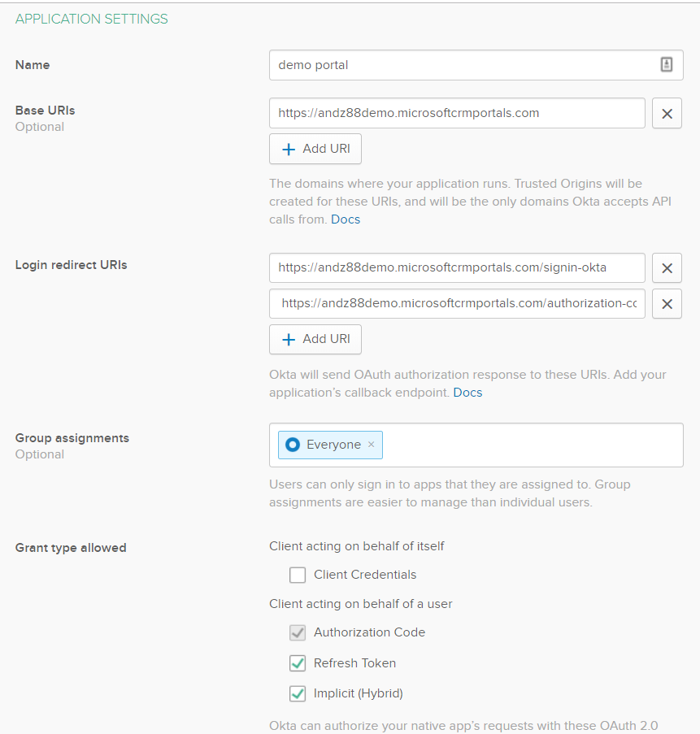This screenshot has width=700, height=734.
Task: Click the contact card icon in Name field
Action: tap(667, 65)
